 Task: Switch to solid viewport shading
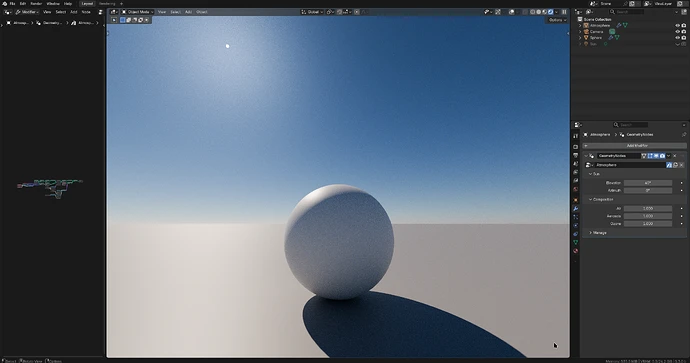pyautogui.click(x=539, y=12)
